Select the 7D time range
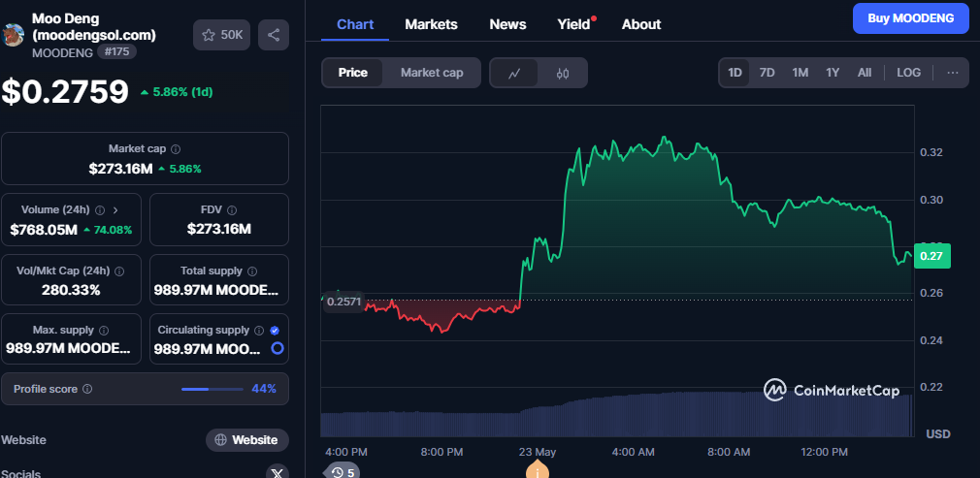The width and height of the screenshot is (980, 478). click(767, 73)
